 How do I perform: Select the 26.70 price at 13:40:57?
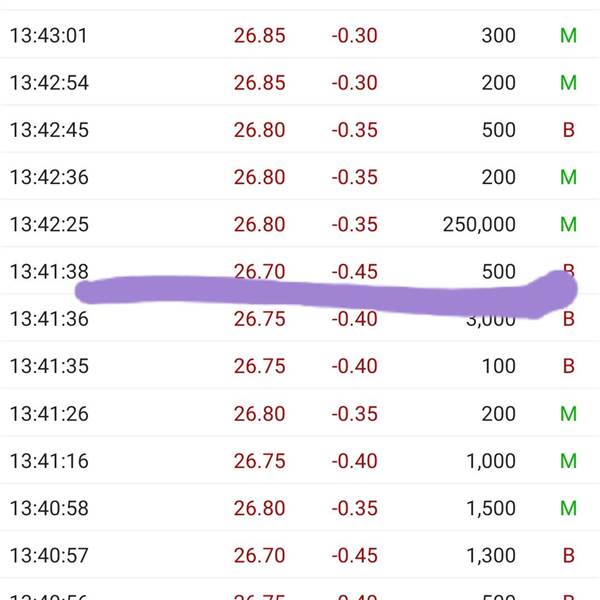(x=259, y=555)
